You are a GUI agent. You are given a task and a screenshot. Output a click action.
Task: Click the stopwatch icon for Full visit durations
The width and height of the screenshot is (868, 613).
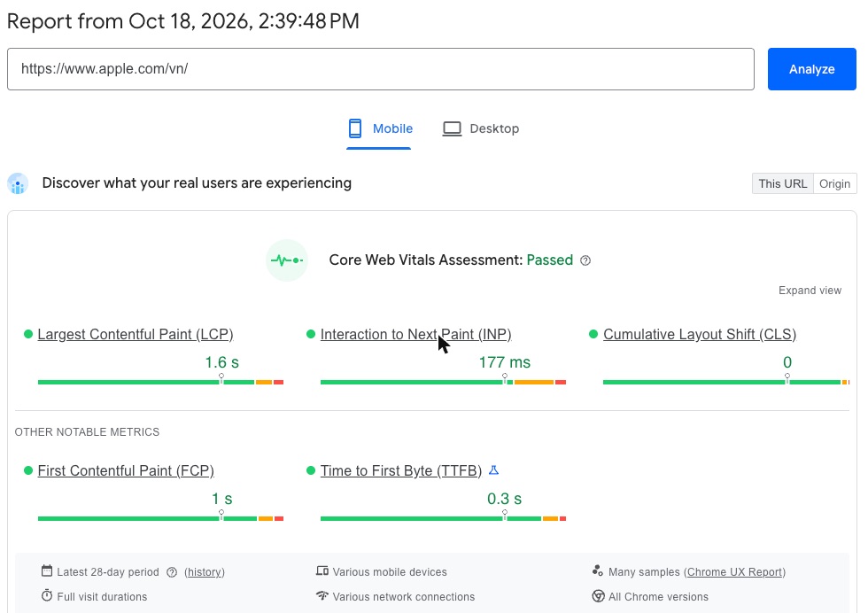pyautogui.click(x=47, y=596)
